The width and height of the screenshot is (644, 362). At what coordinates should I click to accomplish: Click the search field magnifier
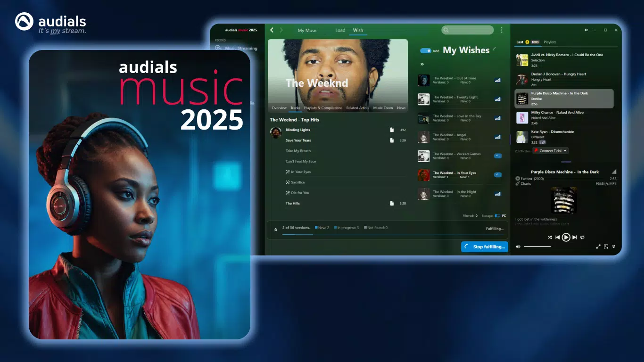446,30
